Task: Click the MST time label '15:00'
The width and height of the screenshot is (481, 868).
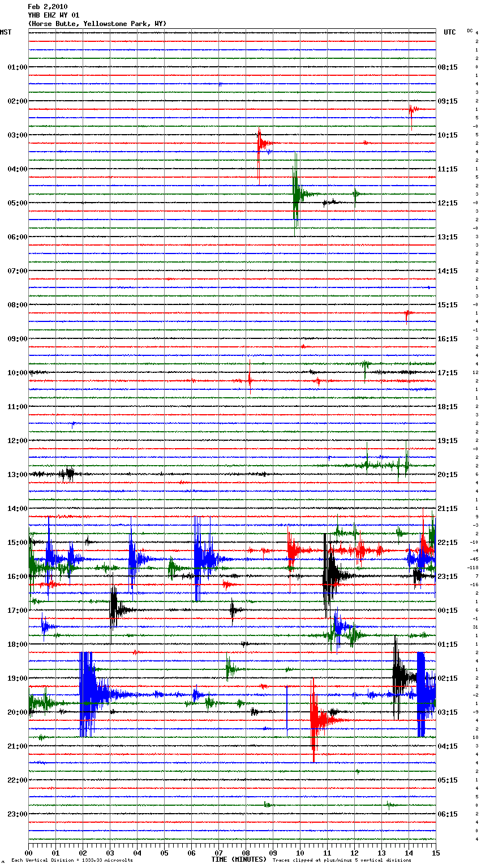Action: coord(18,543)
